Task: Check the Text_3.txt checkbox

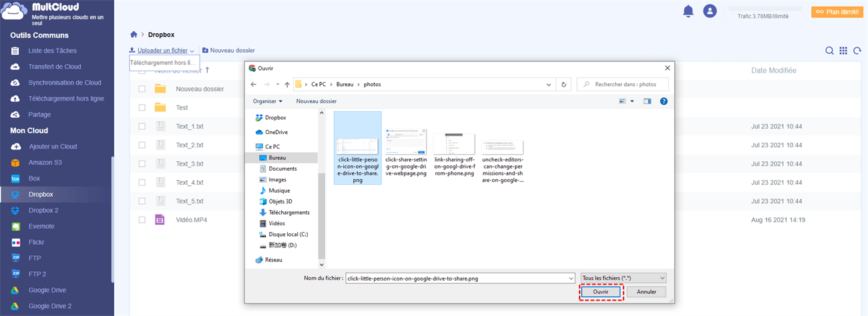Action: click(142, 163)
